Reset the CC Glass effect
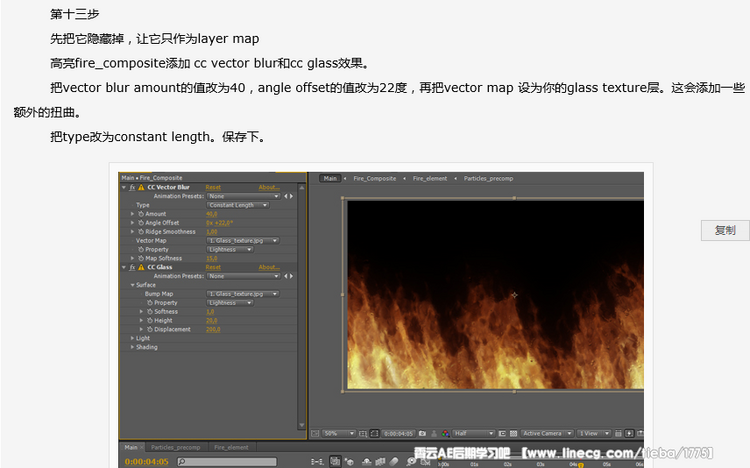This screenshot has width=750, height=468. (x=213, y=267)
